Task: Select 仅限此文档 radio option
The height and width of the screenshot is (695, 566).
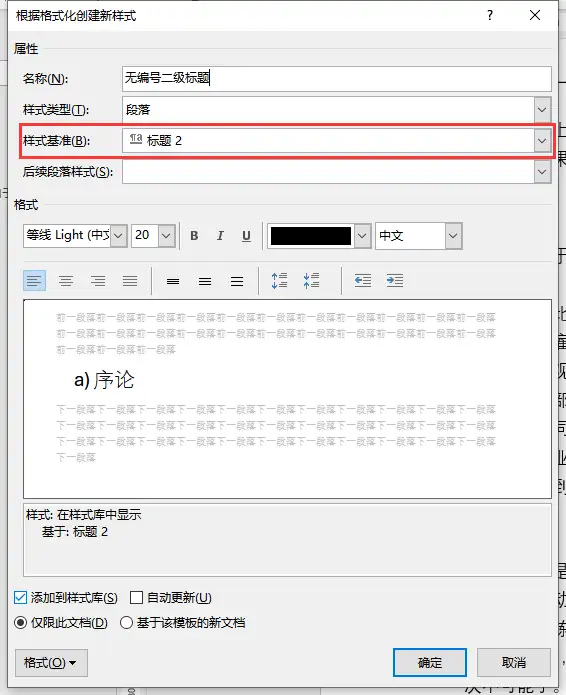Action: [20, 623]
